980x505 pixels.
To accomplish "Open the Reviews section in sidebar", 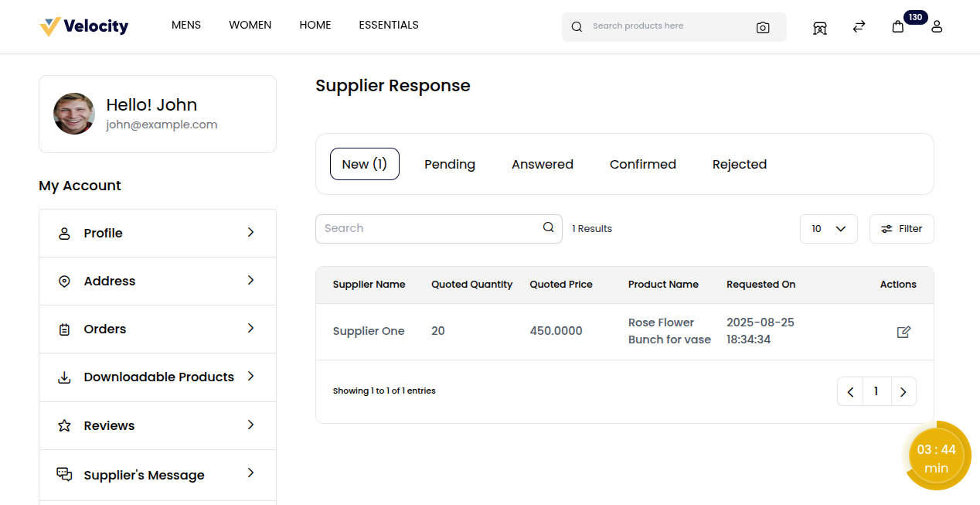I will tap(157, 425).
